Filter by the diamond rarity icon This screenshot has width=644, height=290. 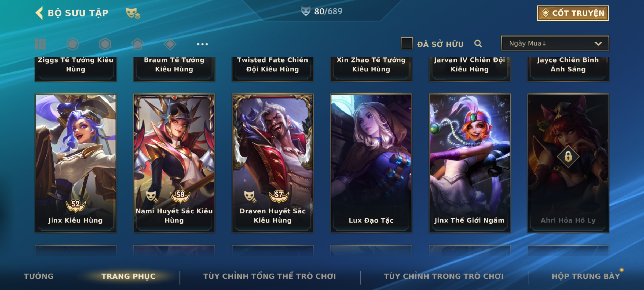[170, 44]
